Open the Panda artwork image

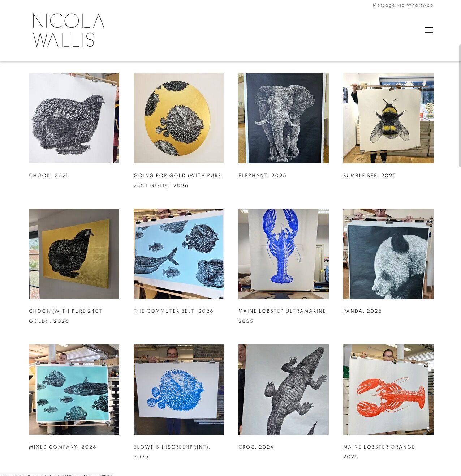pyautogui.click(x=388, y=254)
